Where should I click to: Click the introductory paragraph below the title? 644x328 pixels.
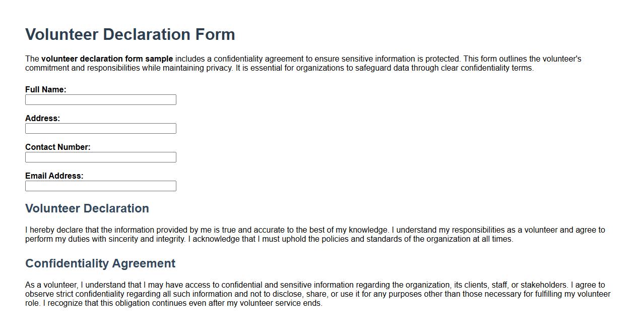pos(302,63)
